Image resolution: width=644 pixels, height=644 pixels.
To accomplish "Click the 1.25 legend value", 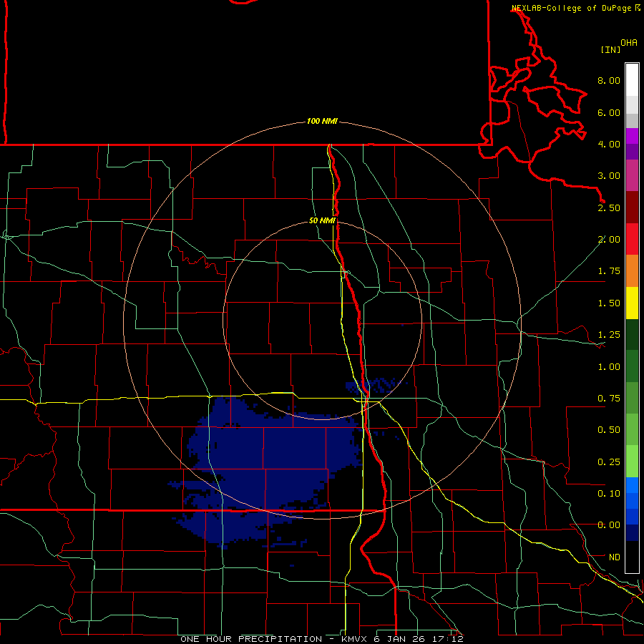I will [x=609, y=335].
